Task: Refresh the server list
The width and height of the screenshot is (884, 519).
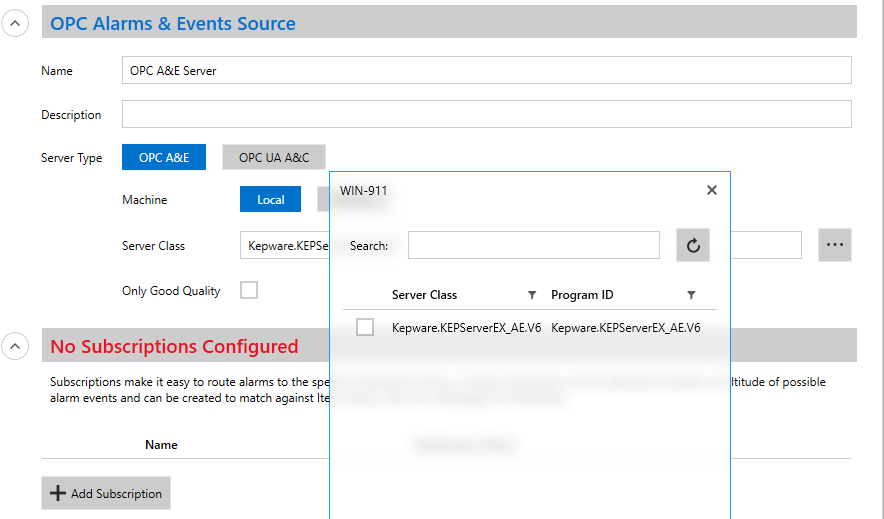Action: click(693, 245)
